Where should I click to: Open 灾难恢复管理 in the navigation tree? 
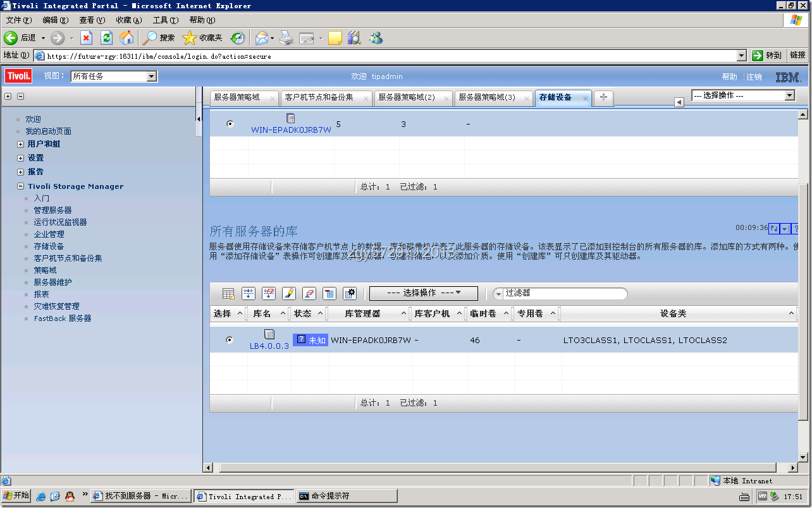57,306
